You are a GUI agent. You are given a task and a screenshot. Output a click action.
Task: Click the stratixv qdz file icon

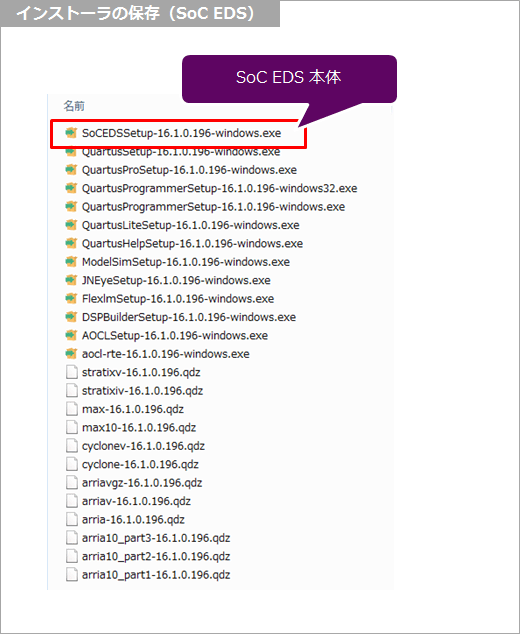[x=72, y=372]
